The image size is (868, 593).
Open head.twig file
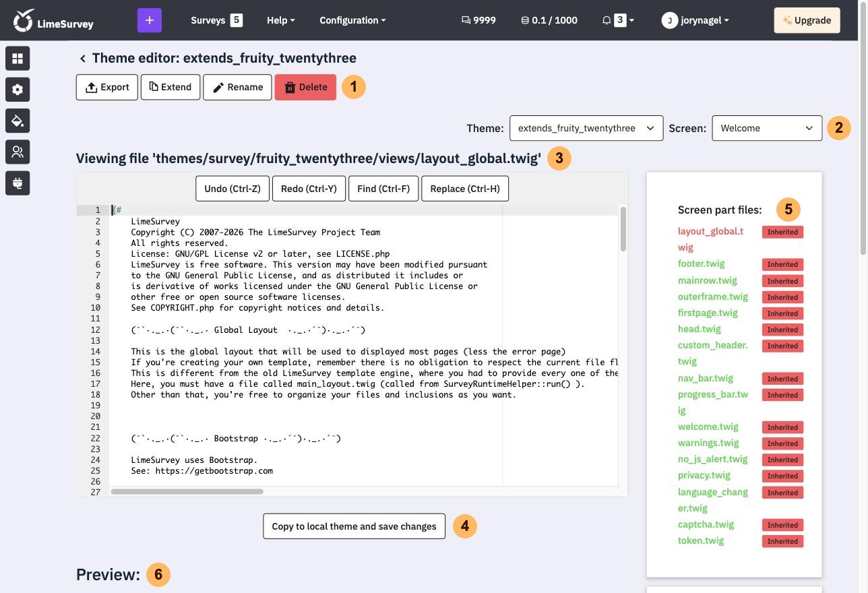point(700,329)
